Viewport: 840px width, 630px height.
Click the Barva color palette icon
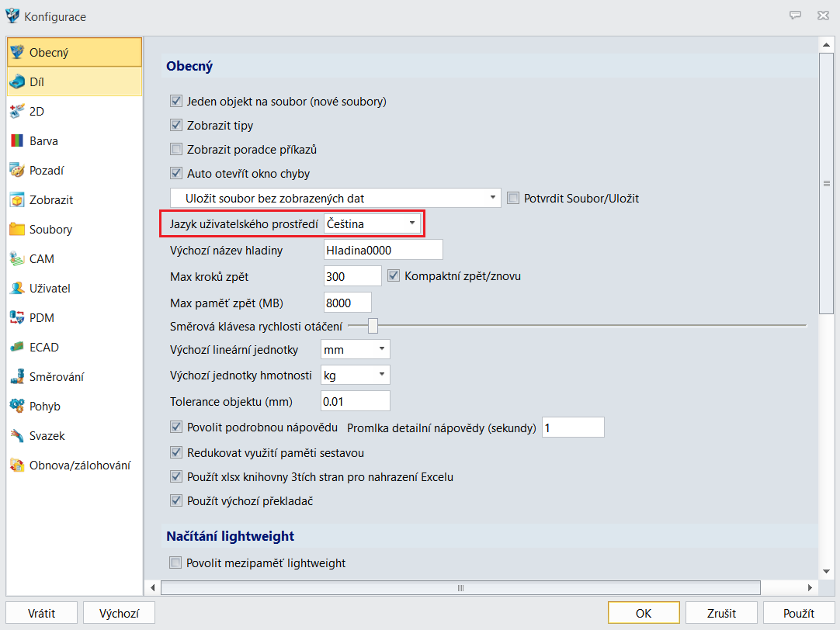tap(17, 141)
